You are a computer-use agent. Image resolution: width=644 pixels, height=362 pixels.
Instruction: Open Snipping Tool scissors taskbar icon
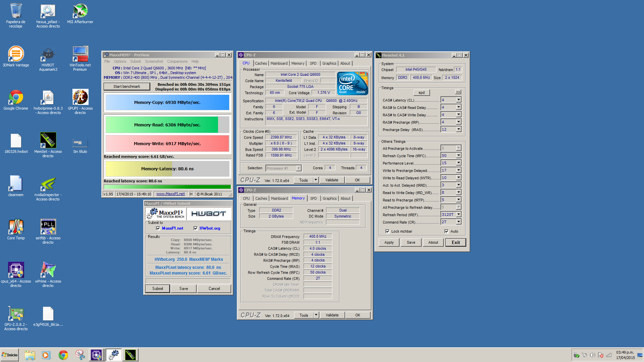tap(80, 355)
